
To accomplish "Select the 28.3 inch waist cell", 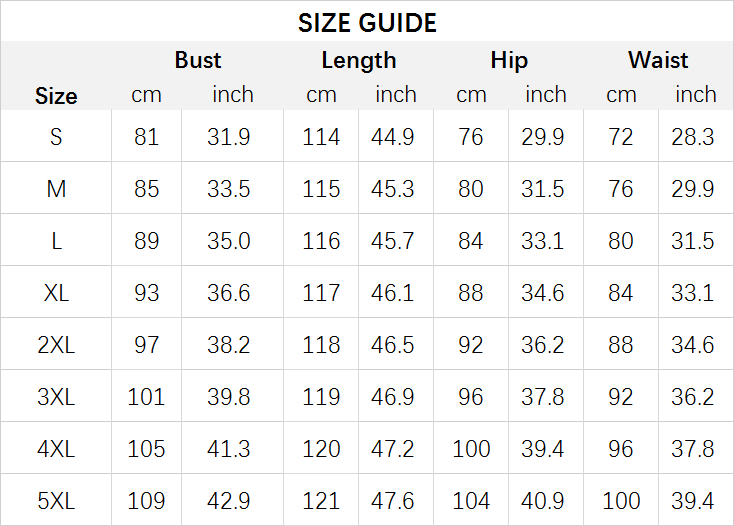I will tap(693, 137).
